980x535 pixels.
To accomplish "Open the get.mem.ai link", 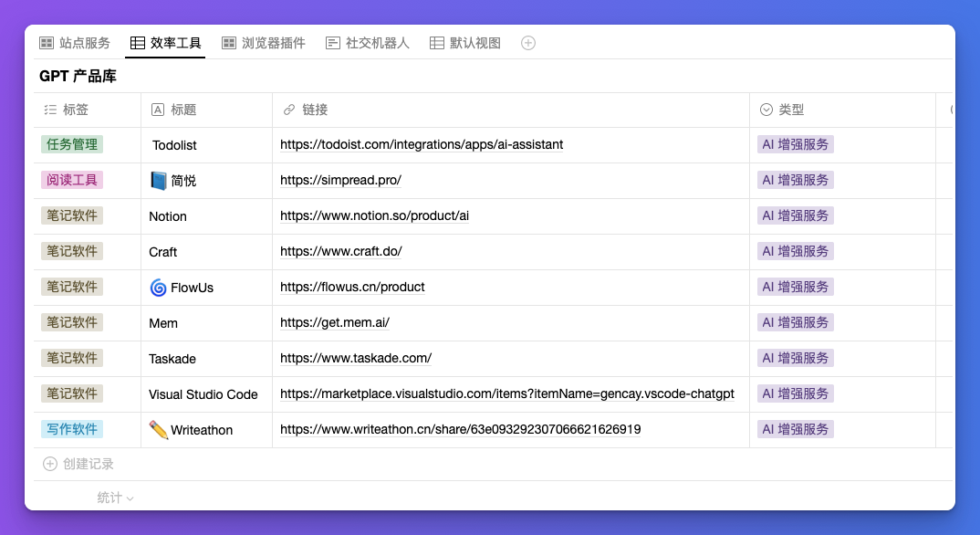I will (x=335, y=322).
